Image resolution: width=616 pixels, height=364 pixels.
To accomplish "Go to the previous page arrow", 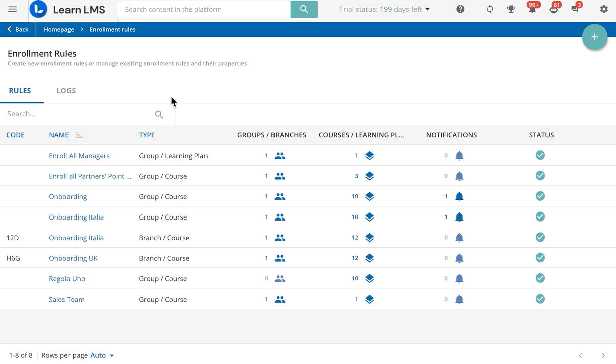I will point(580,355).
